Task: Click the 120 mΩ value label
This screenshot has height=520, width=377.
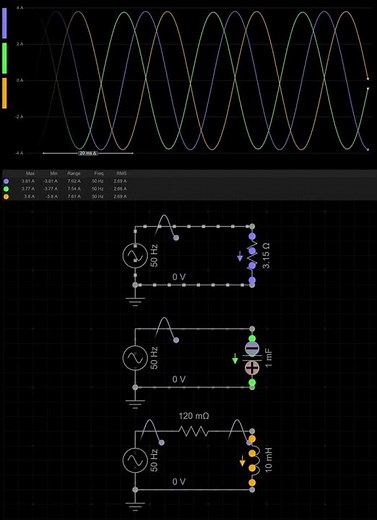Action: tap(194, 416)
